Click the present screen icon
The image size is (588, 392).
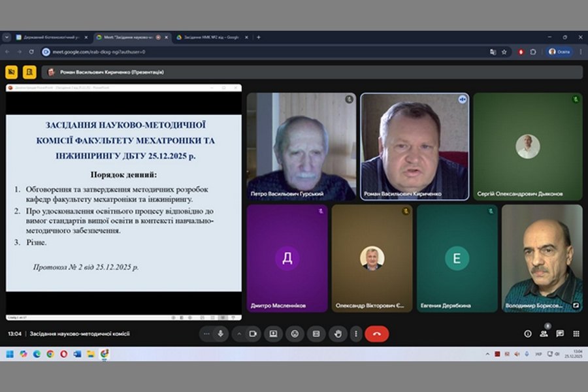click(x=273, y=334)
